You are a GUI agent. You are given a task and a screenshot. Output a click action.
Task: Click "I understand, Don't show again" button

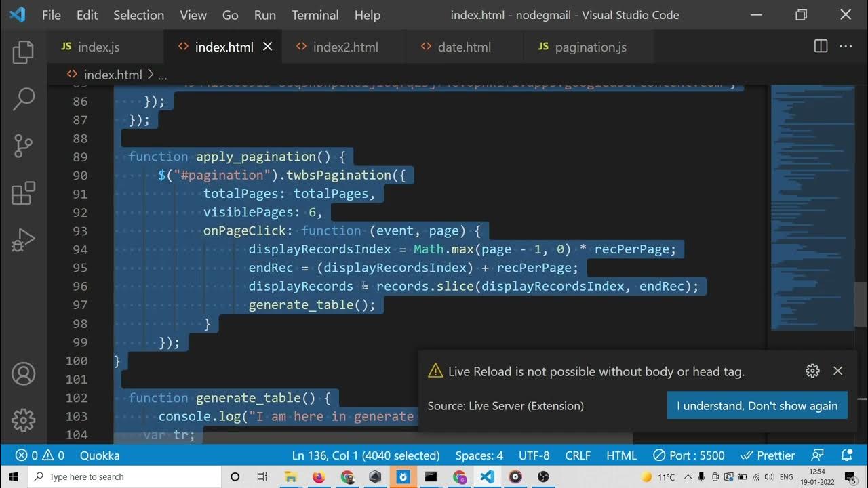pos(757,405)
